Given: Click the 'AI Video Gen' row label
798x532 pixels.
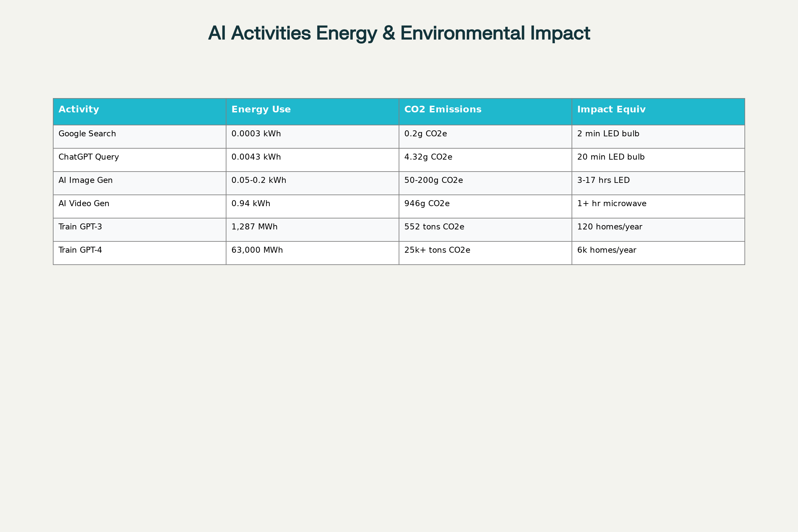Looking at the screenshot, I should (84, 203).
